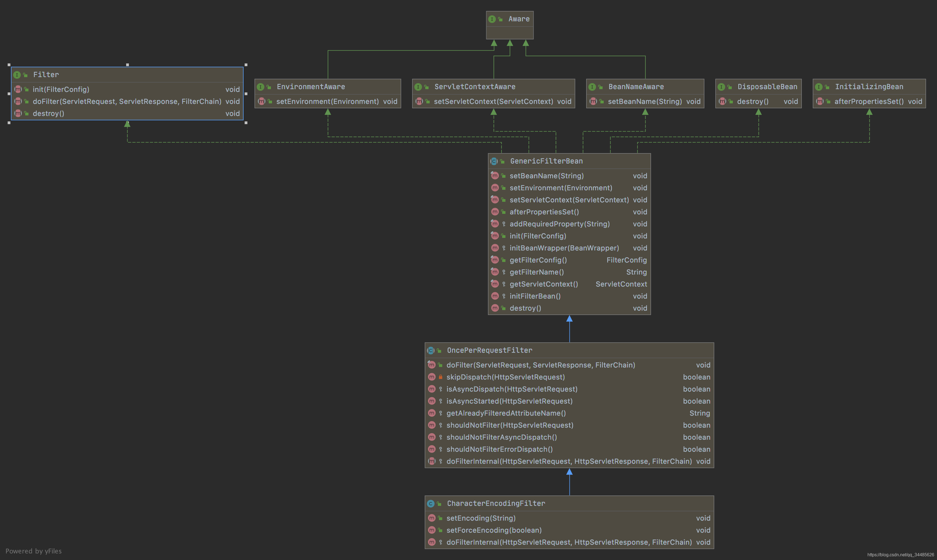
Task: Click the interface icon beside DisposableBean
Action: pos(721,87)
